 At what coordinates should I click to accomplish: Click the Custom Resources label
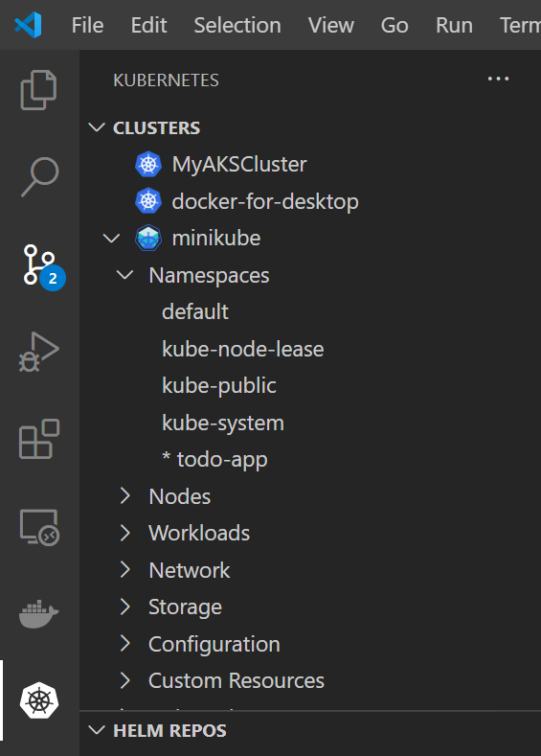pyautogui.click(x=237, y=681)
